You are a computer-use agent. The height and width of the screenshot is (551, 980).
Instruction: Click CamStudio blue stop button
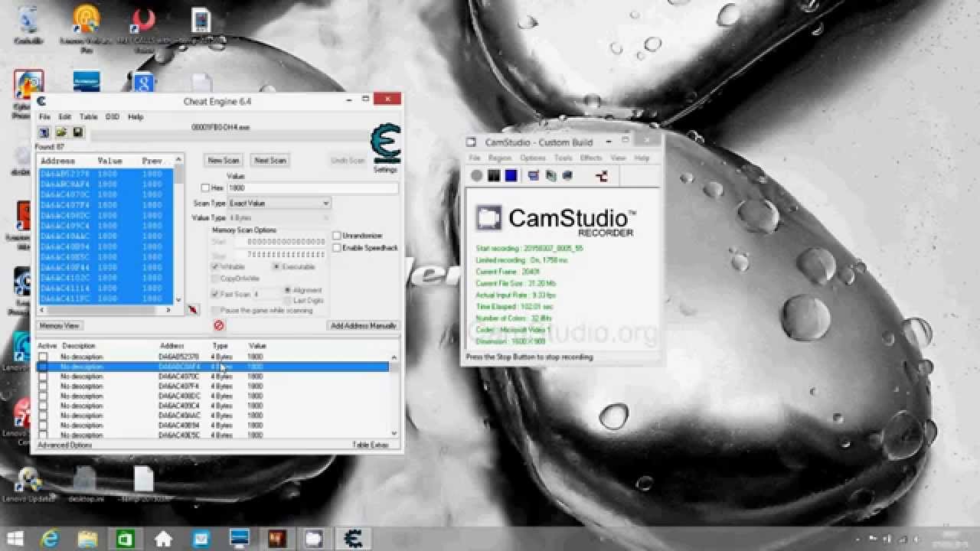511,175
